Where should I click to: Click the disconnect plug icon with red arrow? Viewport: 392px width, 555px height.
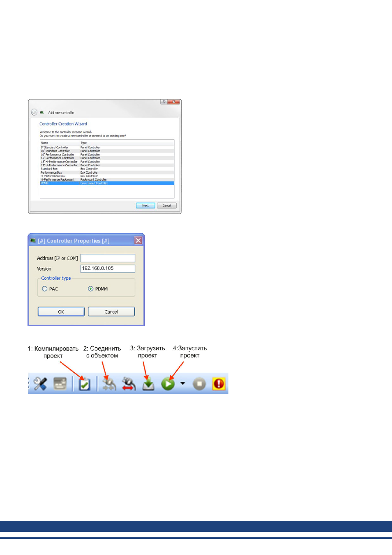click(129, 384)
